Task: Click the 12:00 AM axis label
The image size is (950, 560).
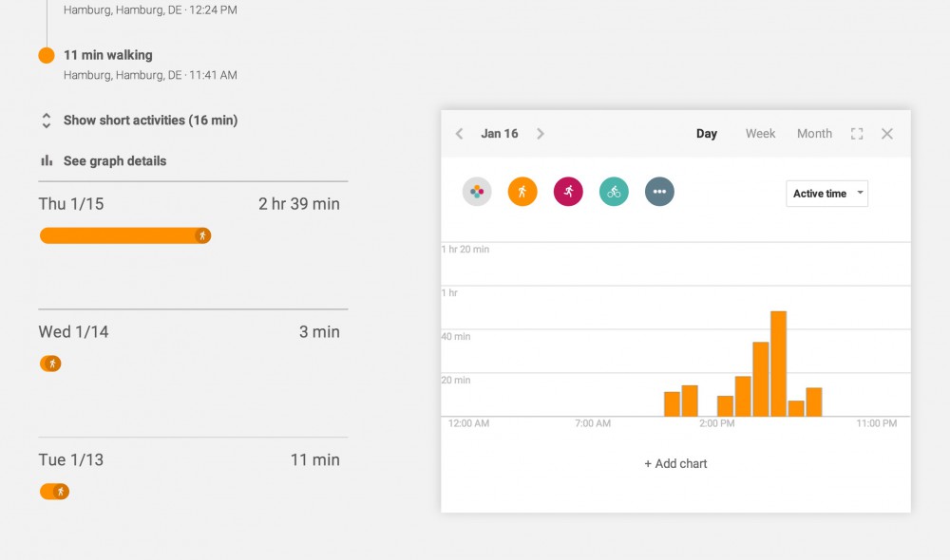Action: click(x=468, y=423)
